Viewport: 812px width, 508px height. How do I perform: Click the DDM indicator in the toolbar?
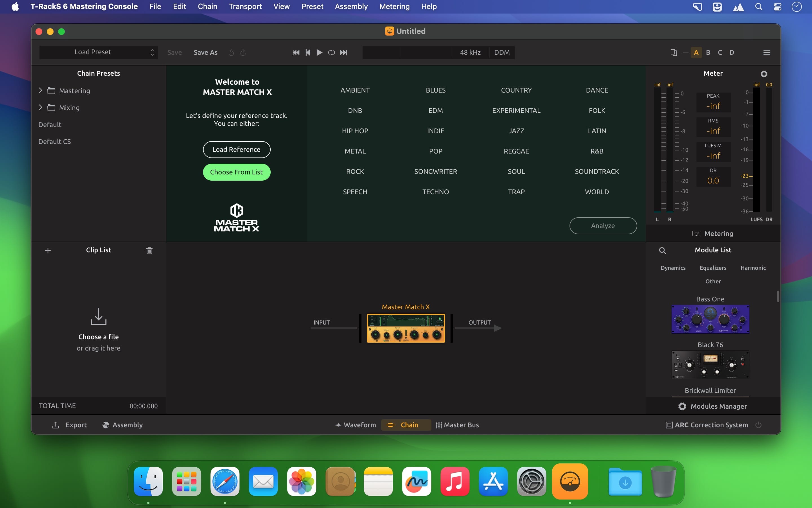(x=502, y=52)
